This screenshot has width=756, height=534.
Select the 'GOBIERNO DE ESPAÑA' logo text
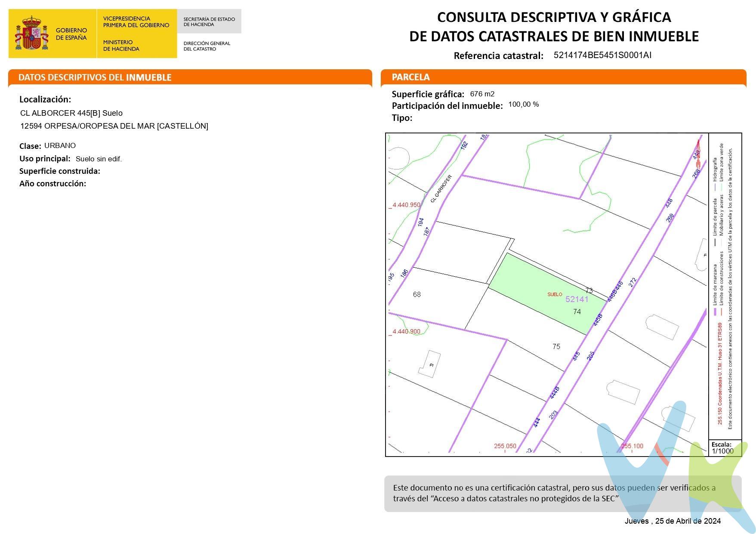pyautogui.click(x=71, y=34)
